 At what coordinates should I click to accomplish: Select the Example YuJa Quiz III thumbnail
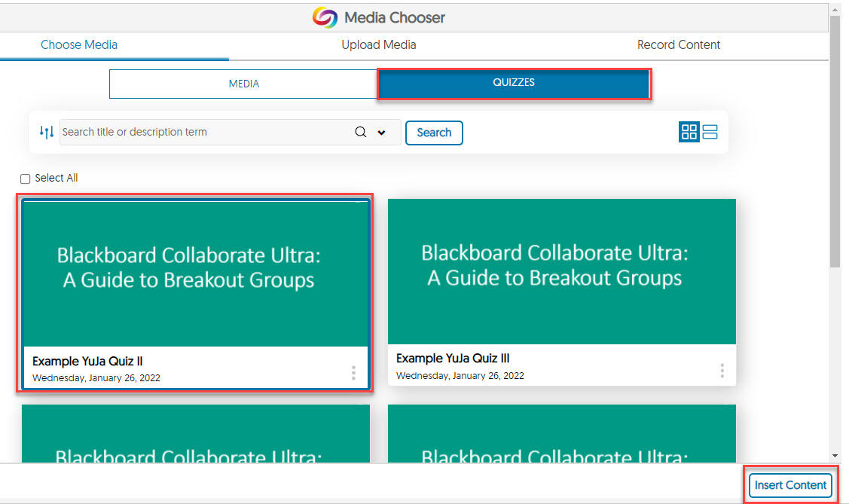[x=561, y=271]
